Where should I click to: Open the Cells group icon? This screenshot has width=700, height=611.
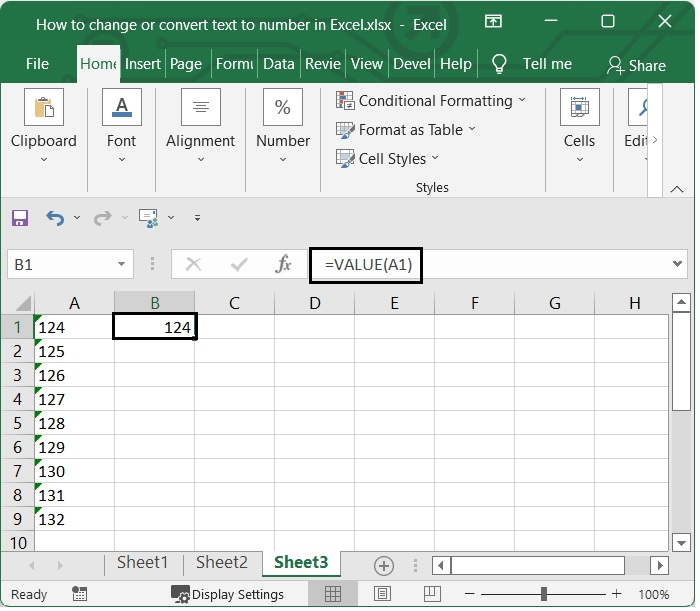(579, 107)
